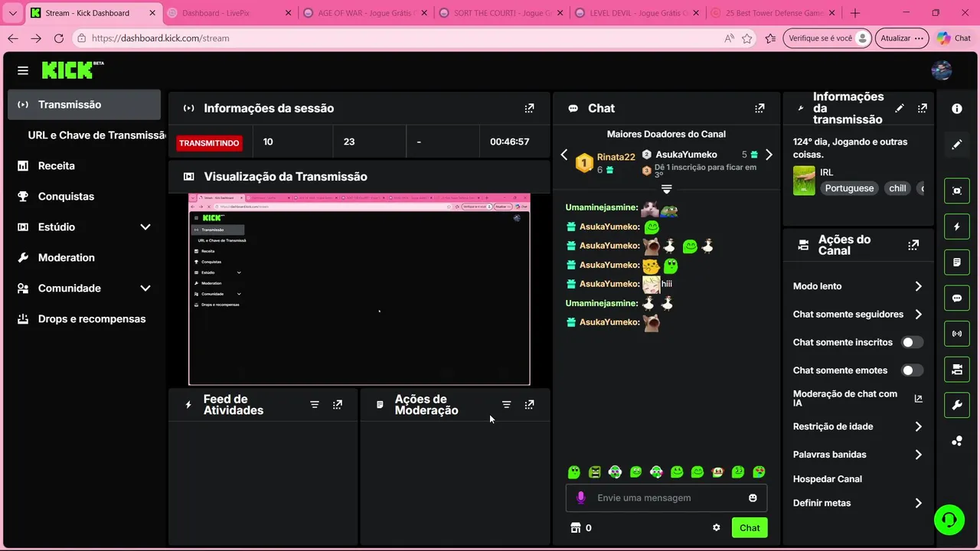Pop out the Informações da transmissão panel
The height and width of the screenshot is (551, 980).
point(922,108)
